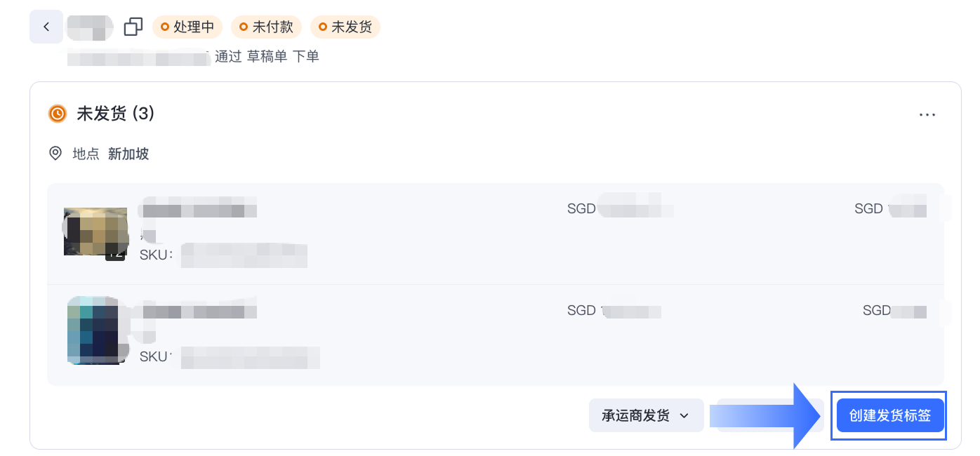This screenshot has height=456, width=980.
Task: Click the back arrow to return
Action: coord(46,26)
